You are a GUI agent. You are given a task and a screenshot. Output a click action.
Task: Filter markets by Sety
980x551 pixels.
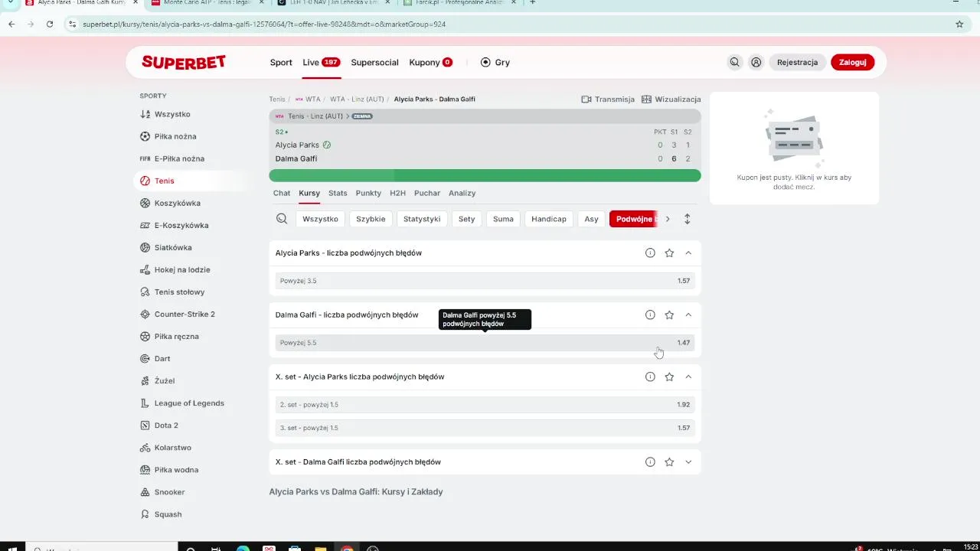[466, 219]
